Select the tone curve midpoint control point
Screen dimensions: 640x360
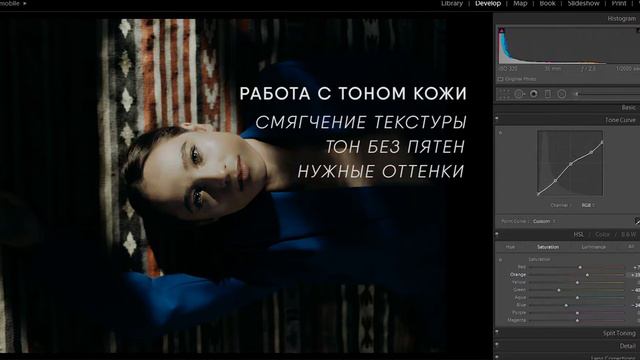[x=571, y=164]
